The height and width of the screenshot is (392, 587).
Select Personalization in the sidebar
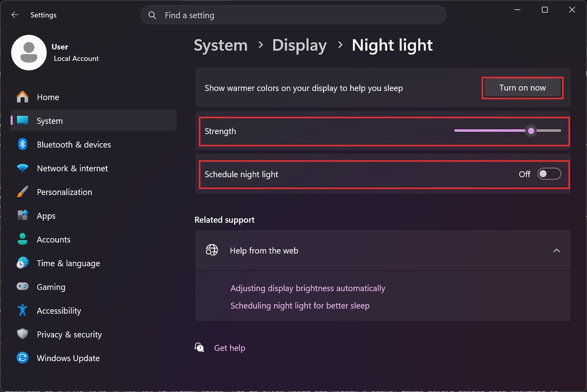(x=94, y=192)
